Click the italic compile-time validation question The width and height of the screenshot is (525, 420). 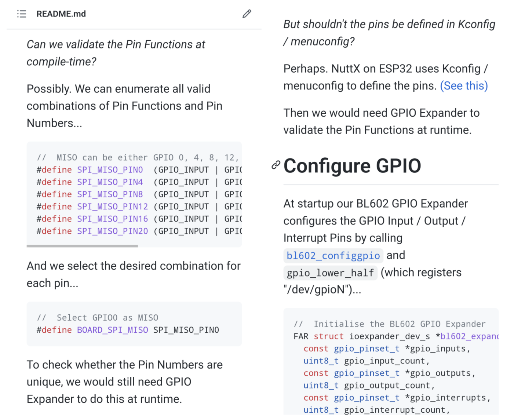[x=116, y=53]
